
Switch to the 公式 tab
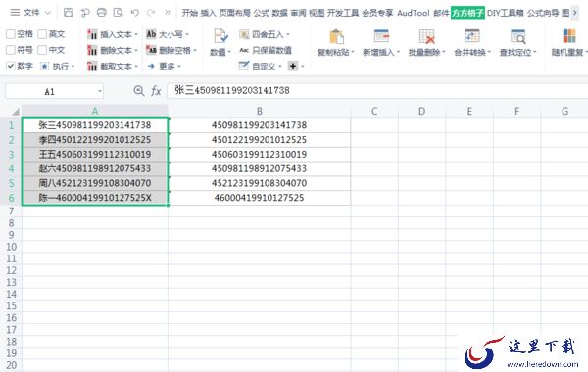pos(261,13)
